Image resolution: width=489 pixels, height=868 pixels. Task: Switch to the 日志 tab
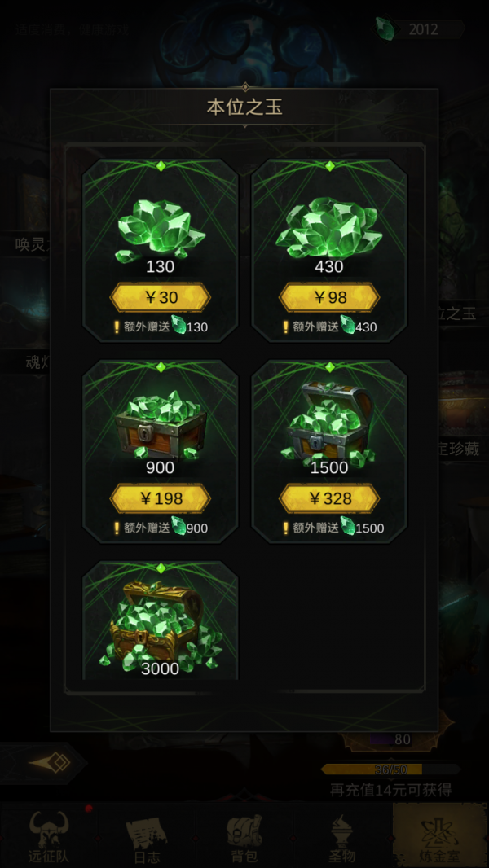coord(147,838)
